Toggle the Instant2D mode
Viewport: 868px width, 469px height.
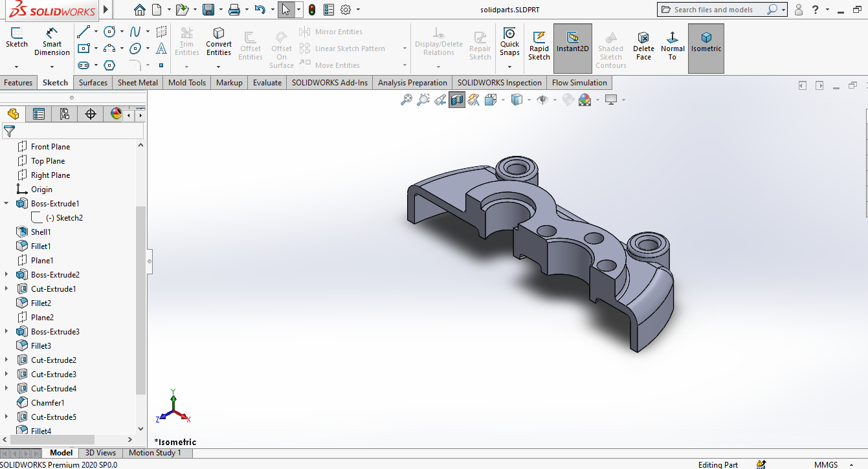point(572,45)
